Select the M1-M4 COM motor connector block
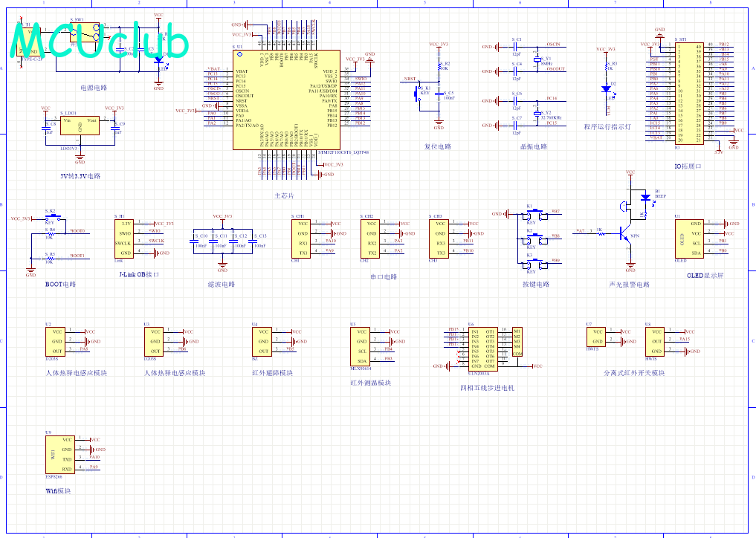 tap(517, 342)
